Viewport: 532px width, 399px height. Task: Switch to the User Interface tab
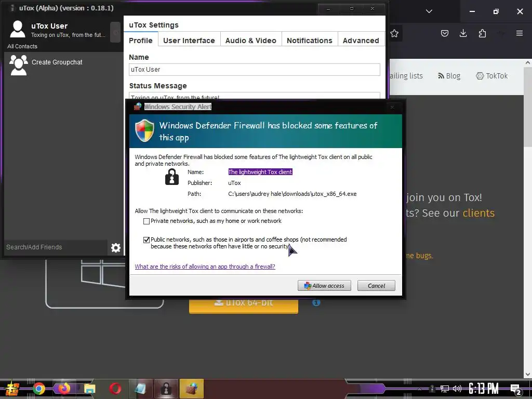point(189,41)
